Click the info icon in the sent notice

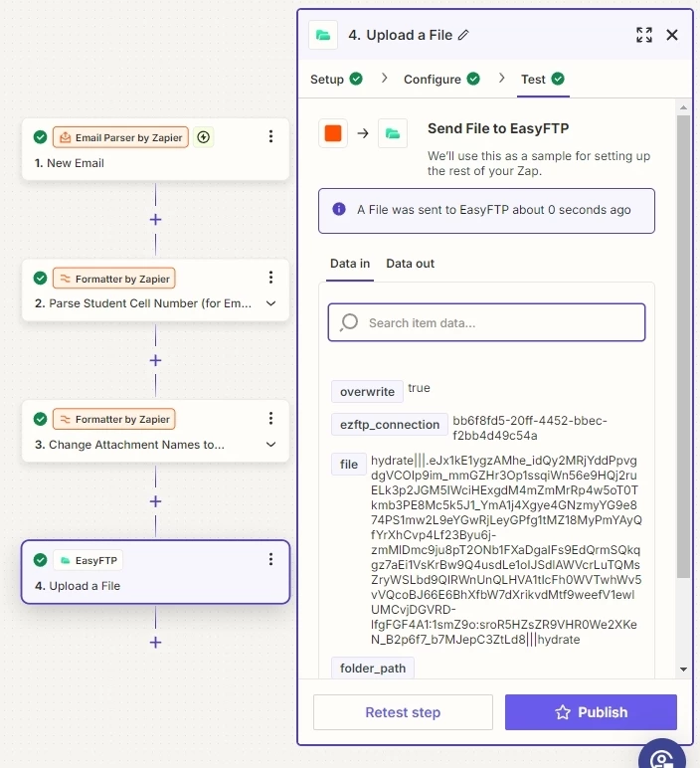(339, 209)
